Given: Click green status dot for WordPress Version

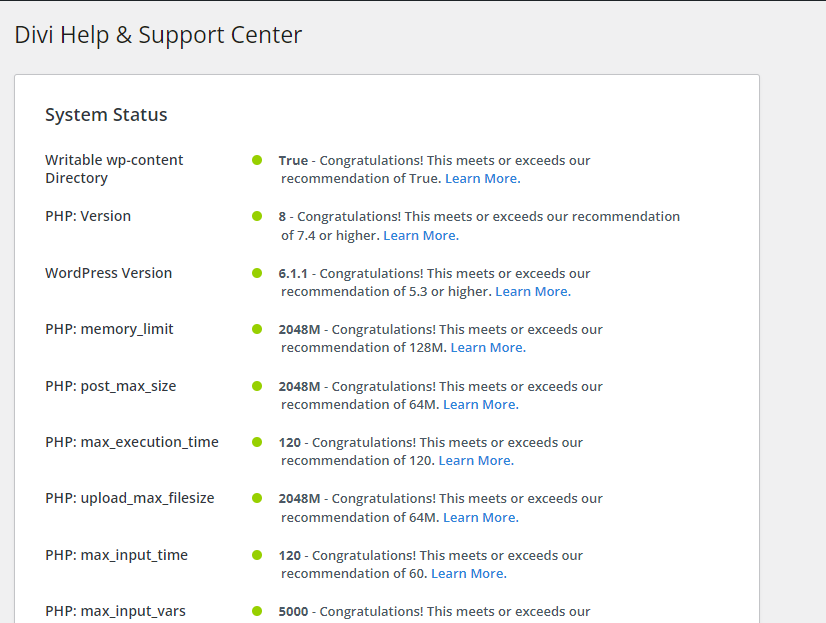Looking at the screenshot, I should (x=257, y=273).
